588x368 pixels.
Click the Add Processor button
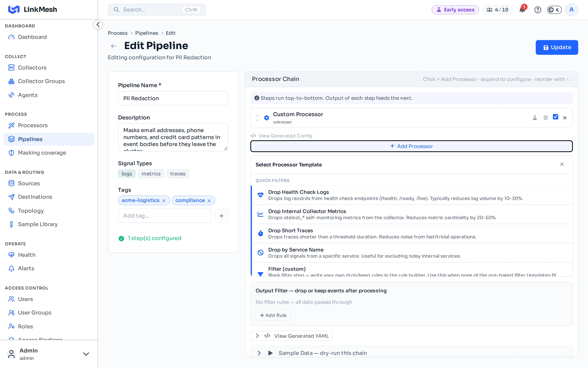click(x=411, y=146)
